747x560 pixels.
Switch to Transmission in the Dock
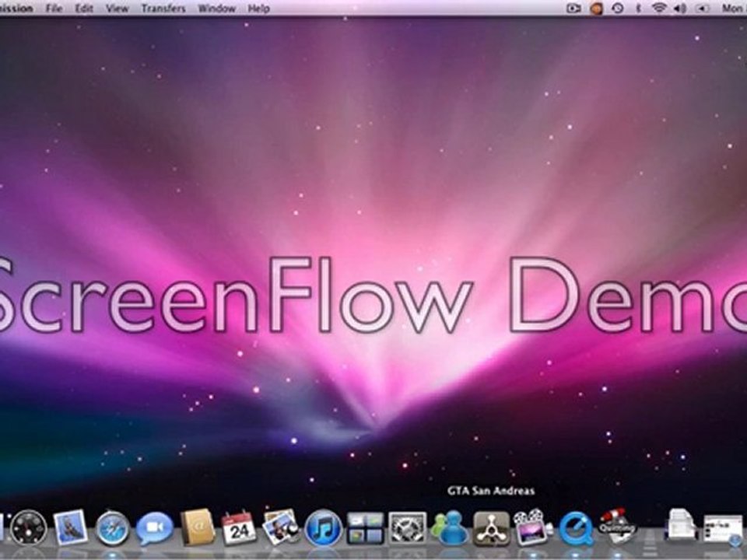click(617, 526)
